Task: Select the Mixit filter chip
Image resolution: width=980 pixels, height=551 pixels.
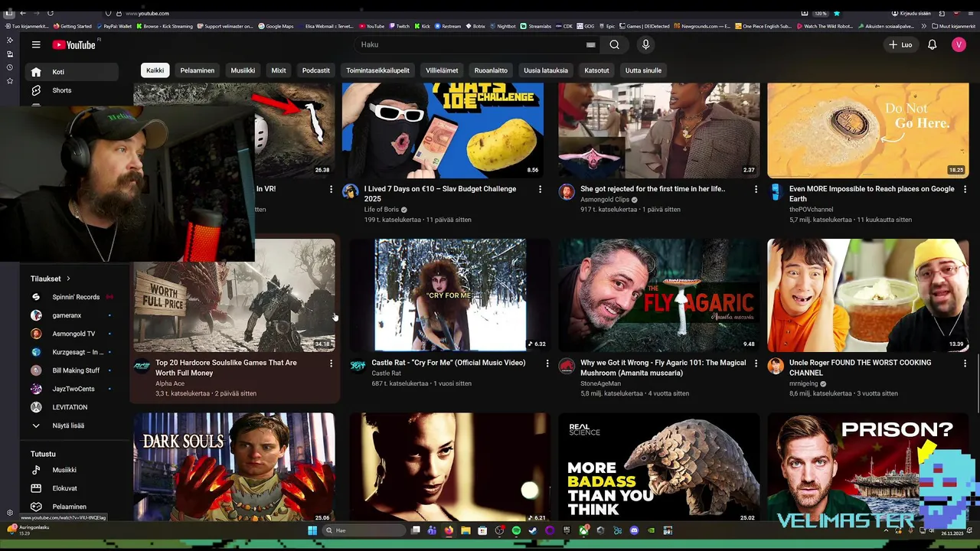Action: point(278,70)
